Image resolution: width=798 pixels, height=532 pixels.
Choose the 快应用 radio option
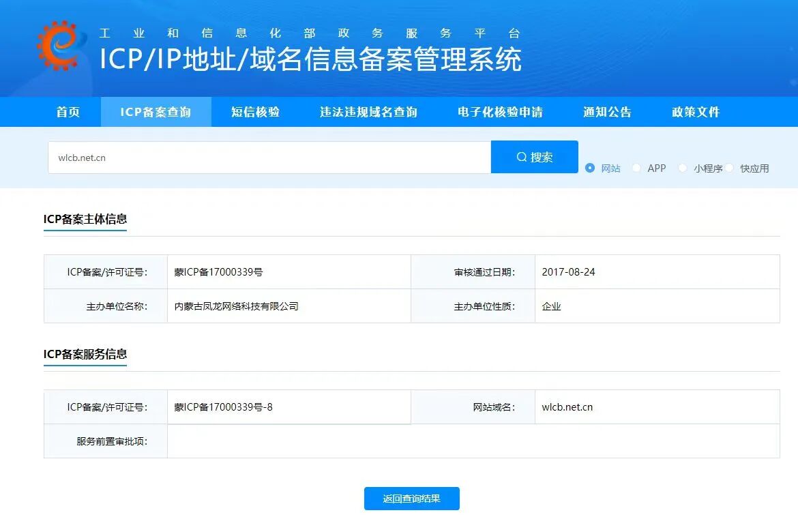click(x=729, y=168)
